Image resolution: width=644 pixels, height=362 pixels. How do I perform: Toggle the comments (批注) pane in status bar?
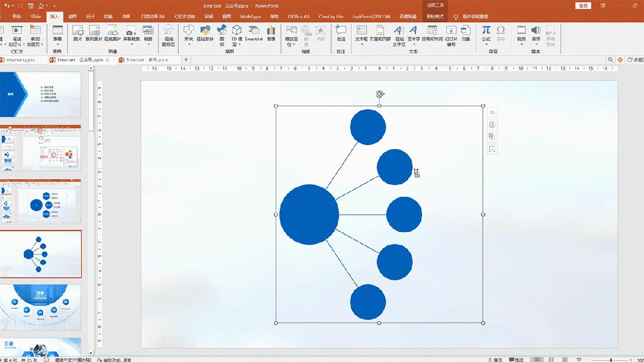click(517, 360)
